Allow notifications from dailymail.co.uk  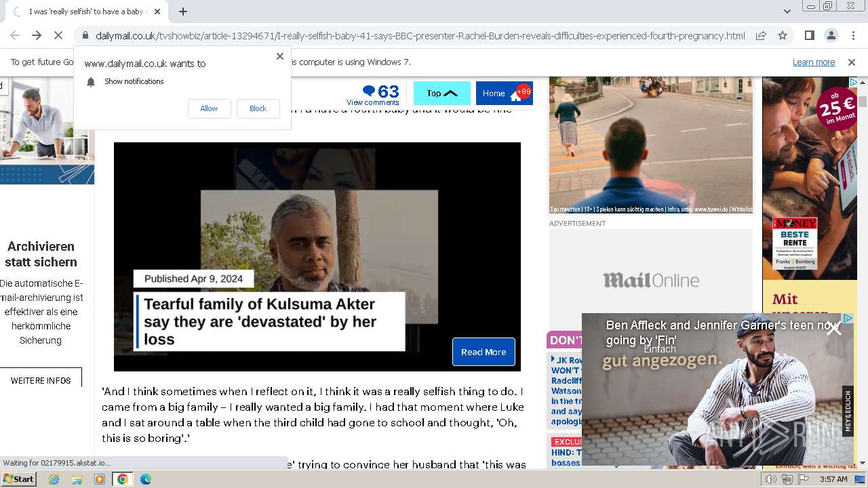209,108
